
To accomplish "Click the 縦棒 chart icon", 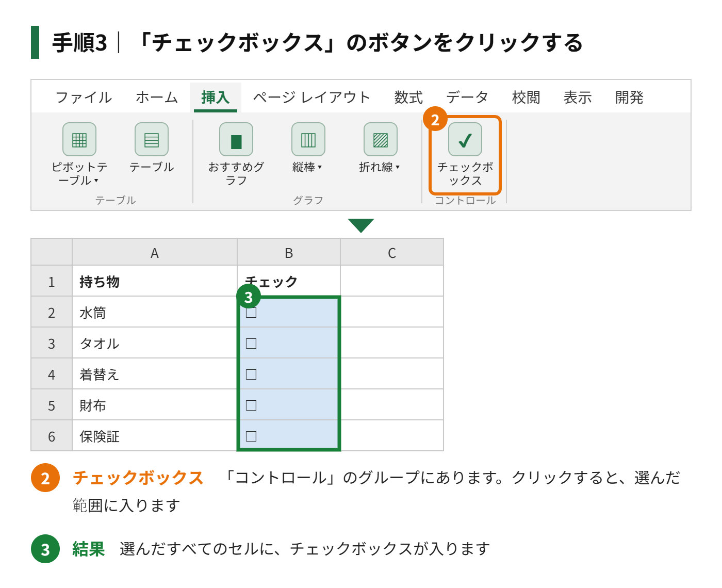I will (x=308, y=139).
